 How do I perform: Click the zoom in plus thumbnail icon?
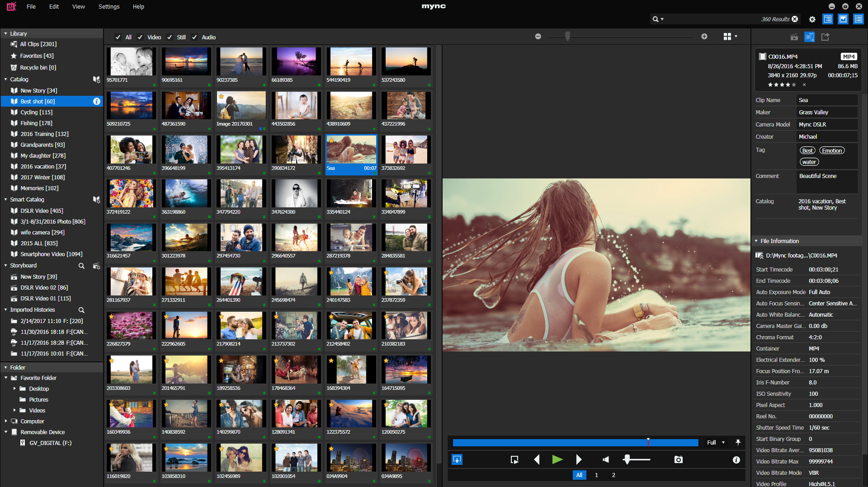click(x=704, y=37)
